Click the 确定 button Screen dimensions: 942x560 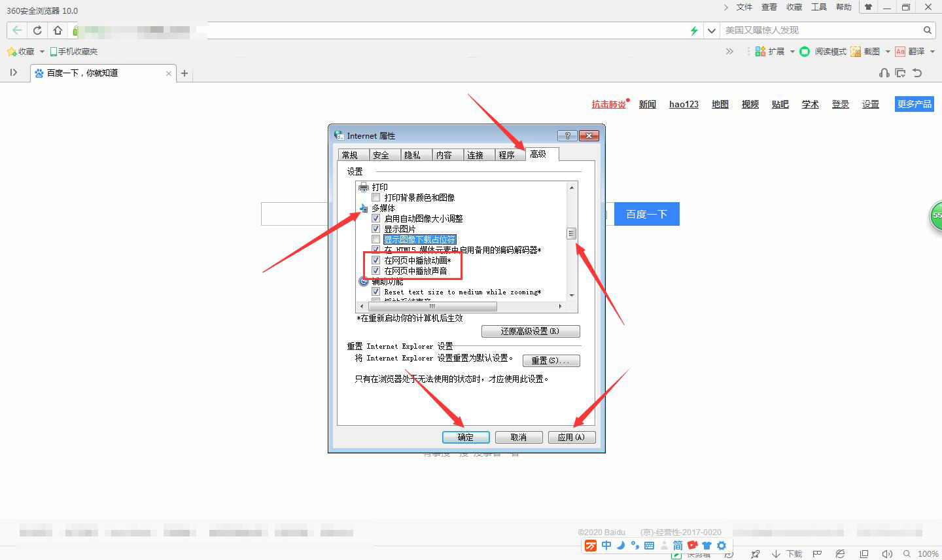pos(466,437)
